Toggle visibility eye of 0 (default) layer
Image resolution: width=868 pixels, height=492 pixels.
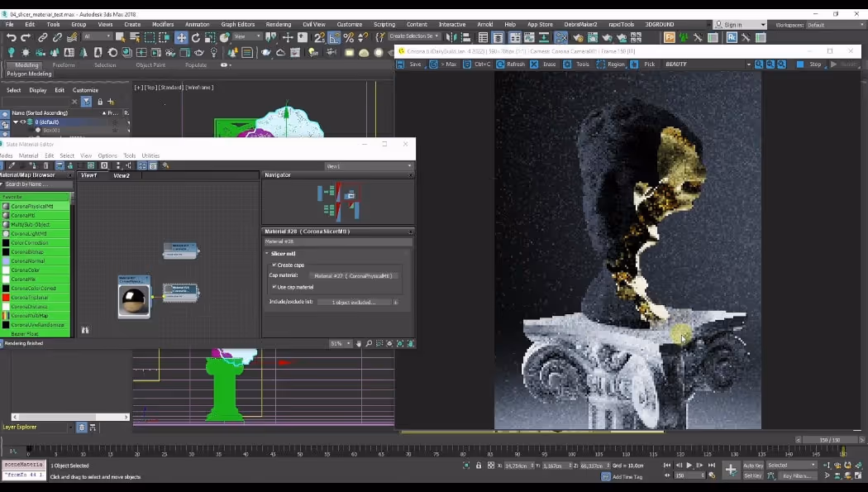[x=23, y=122]
